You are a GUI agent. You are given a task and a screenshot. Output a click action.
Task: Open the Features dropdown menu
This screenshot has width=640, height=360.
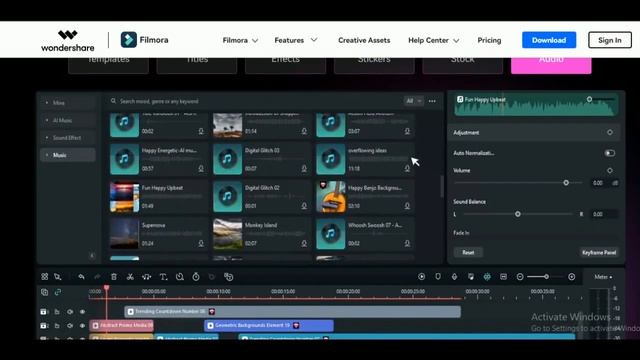point(296,40)
